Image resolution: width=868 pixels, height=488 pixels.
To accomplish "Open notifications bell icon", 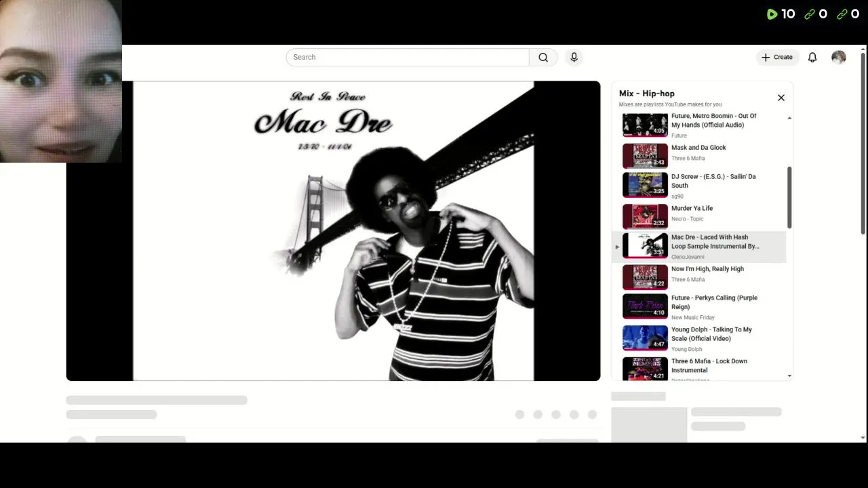I will tap(812, 58).
